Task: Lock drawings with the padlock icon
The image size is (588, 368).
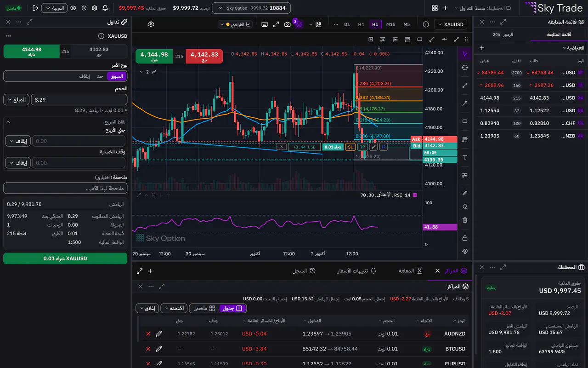Action: (x=465, y=238)
